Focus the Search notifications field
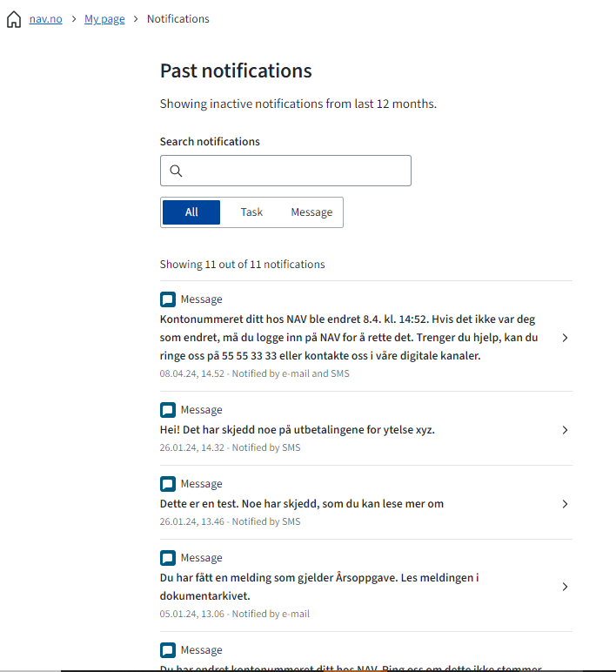 click(296, 171)
